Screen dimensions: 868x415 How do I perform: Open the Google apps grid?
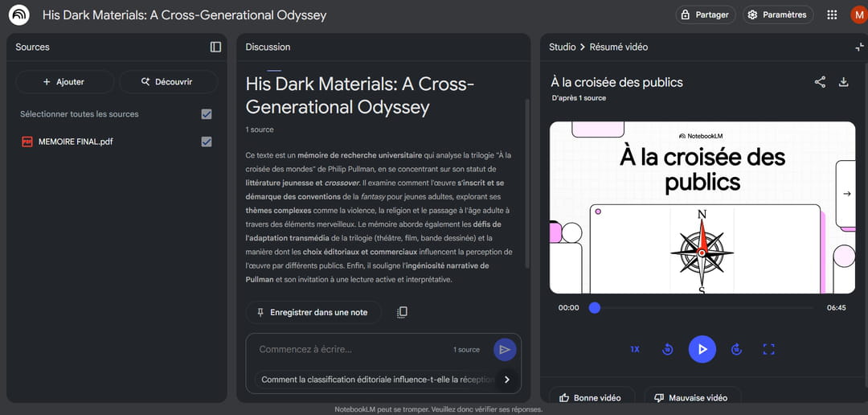point(832,15)
